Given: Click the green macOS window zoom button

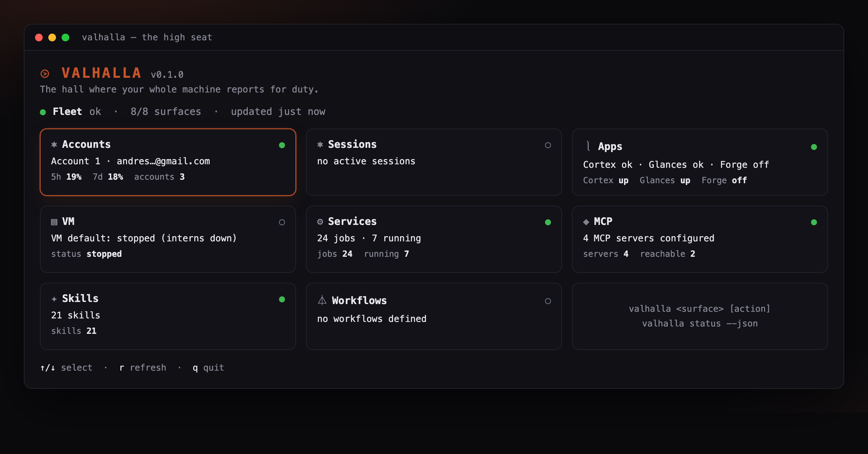Looking at the screenshot, I should [65, 37].
